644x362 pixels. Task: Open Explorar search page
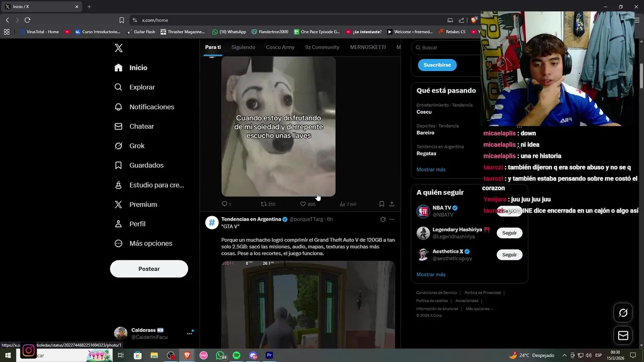pyautogui.click(x=134, y=87)
